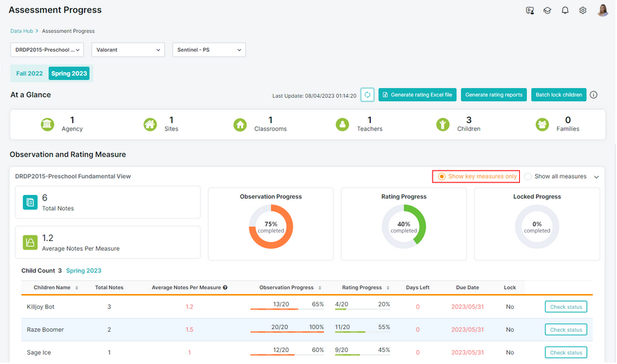Select Show key measures only radio
617x364 pixels.
442,176
